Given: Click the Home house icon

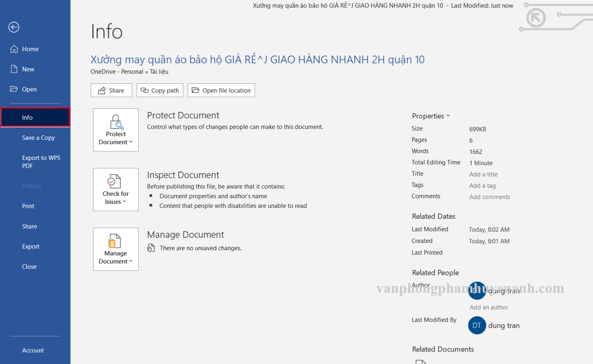Looking at the screenshot, I should 14,49.
